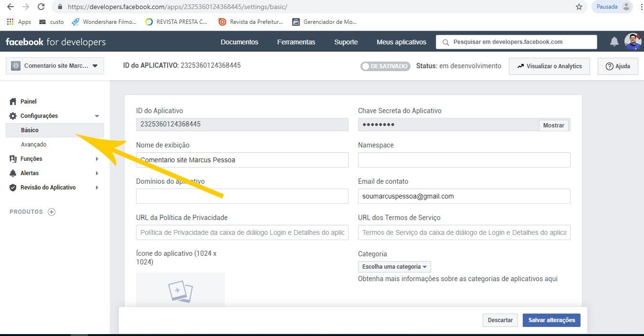Open the 'Escolha uma categoria' dropdown
Screen dimensions: 644x336
tap(394, 267)
